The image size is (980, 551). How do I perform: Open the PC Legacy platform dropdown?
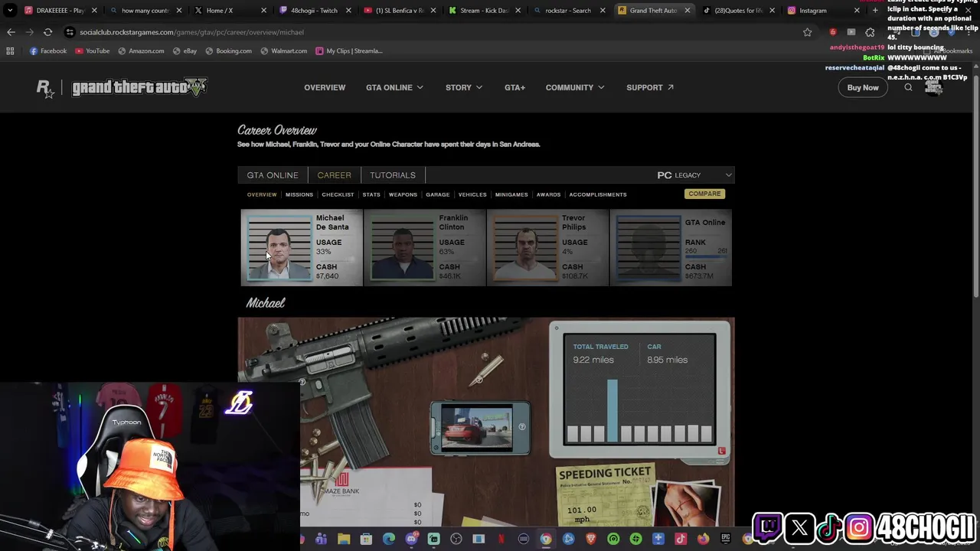point(694,175)
